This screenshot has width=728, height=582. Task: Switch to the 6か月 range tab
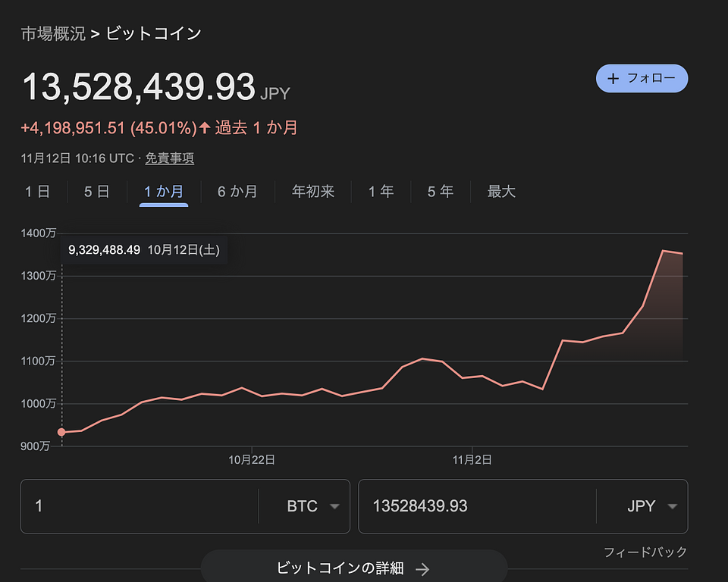click(x=237, y=192)
